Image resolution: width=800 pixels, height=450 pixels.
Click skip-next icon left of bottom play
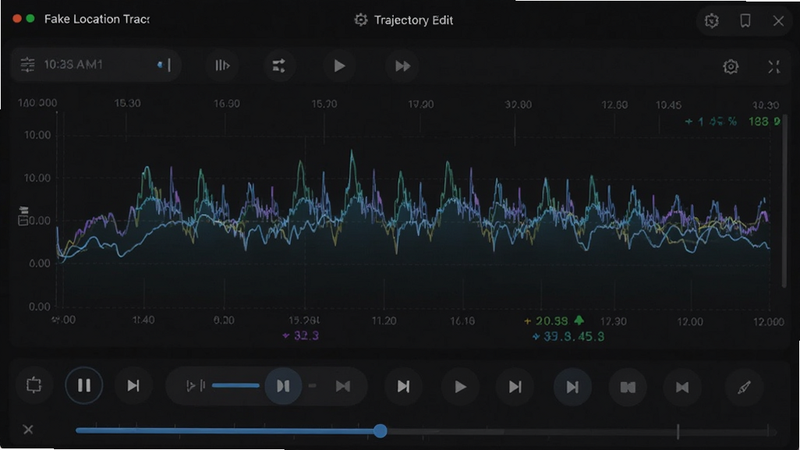(404, 387)
